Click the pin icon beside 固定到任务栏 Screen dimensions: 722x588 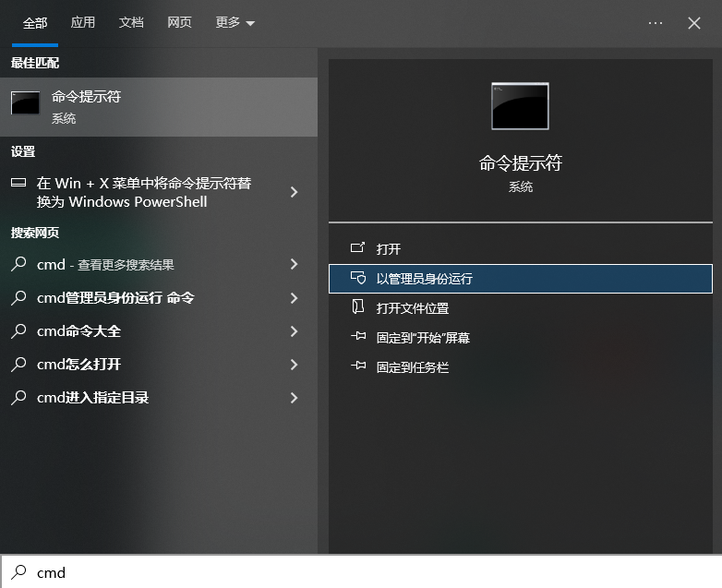pyautogui.click(x=358, y=367)
